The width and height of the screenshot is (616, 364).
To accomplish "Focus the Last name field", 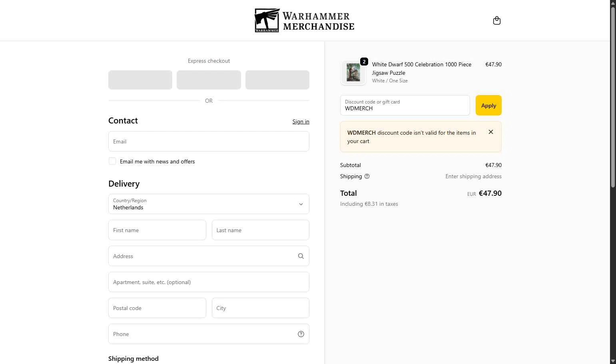I will point(261,230).
